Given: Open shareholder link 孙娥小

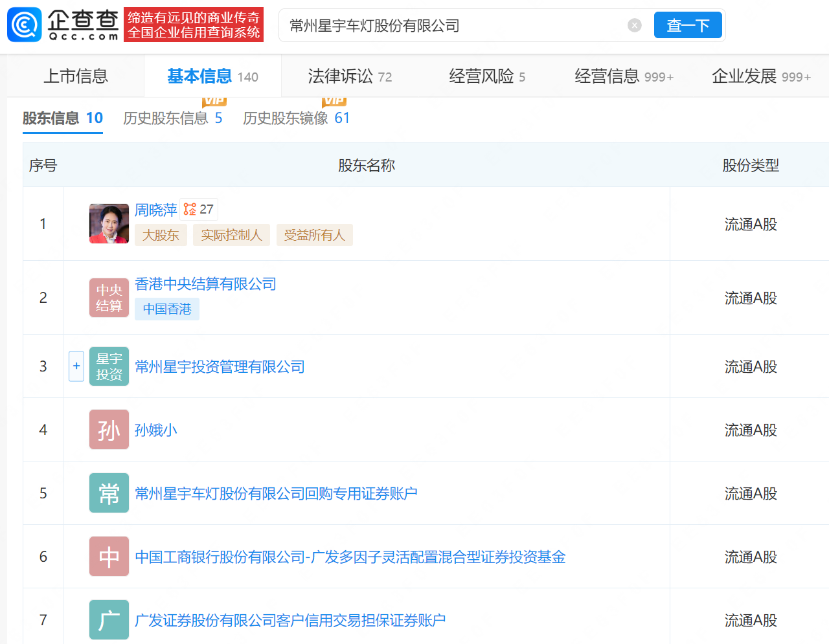Looking at the screenshot, I should pyautogui.click(x=155, y=430).
